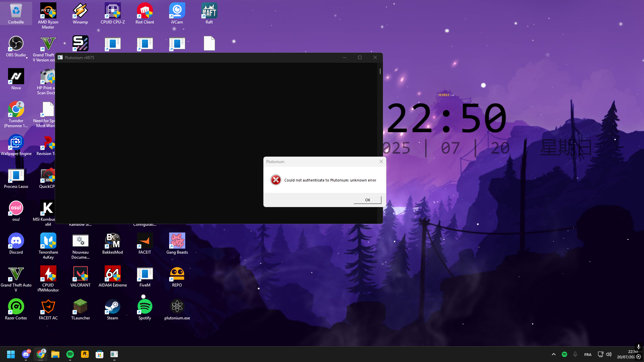Select the REPO desktop icon
Image resolution: width=644 pixels, height=362 pixels.
177,277
